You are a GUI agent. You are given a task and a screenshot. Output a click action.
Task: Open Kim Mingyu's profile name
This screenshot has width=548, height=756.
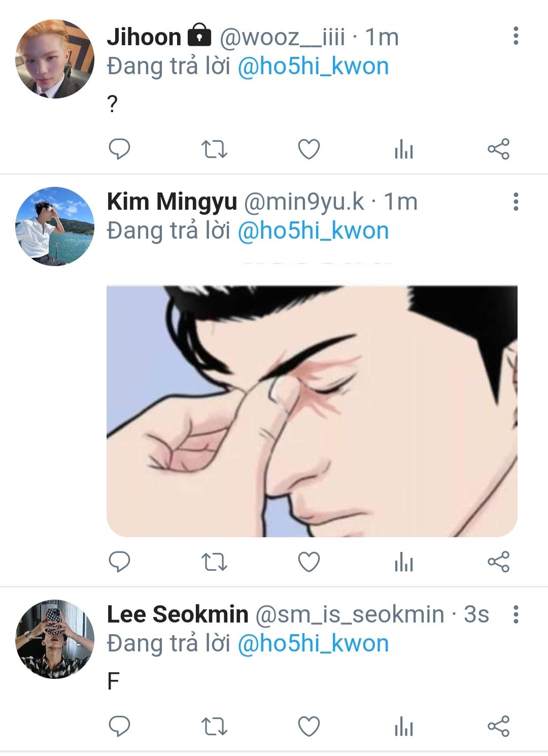click(x=172, y=202)
